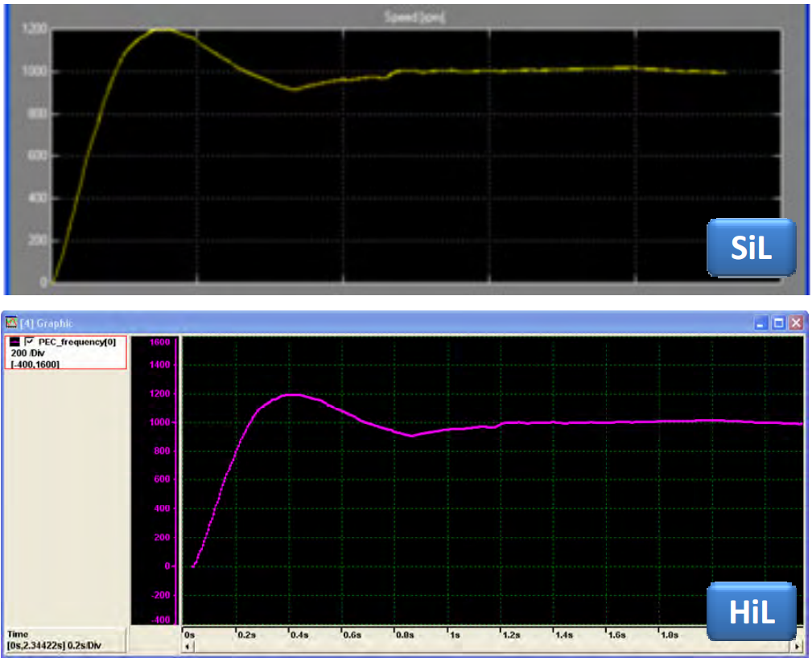The image size is (812, 662).
Task: Click the -200 label on the magenta axis
Action: (x=160, y=594)
